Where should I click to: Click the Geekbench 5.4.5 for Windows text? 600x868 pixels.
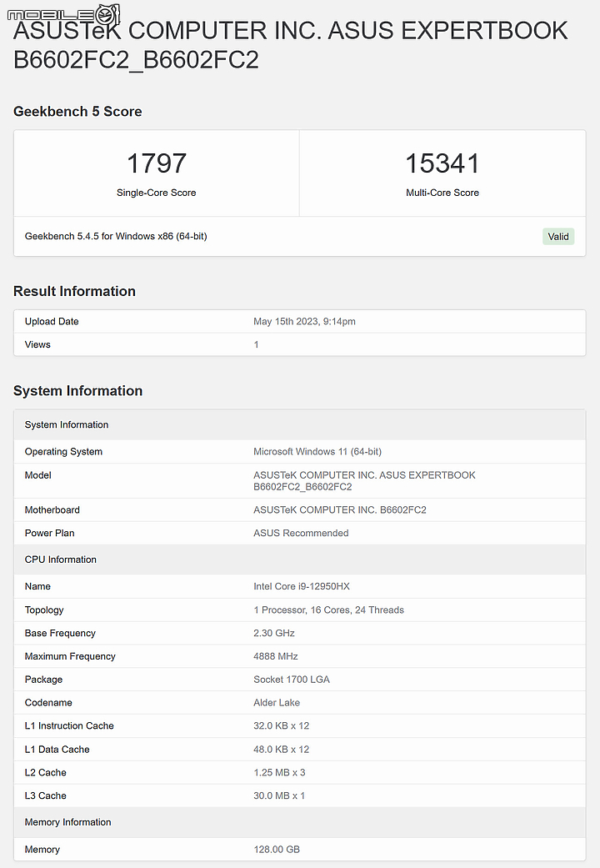(x=116, y=236)
